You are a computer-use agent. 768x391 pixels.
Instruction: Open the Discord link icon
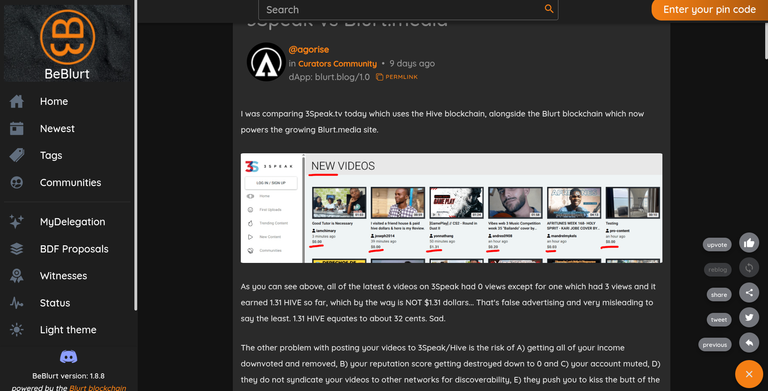point(68,357)
